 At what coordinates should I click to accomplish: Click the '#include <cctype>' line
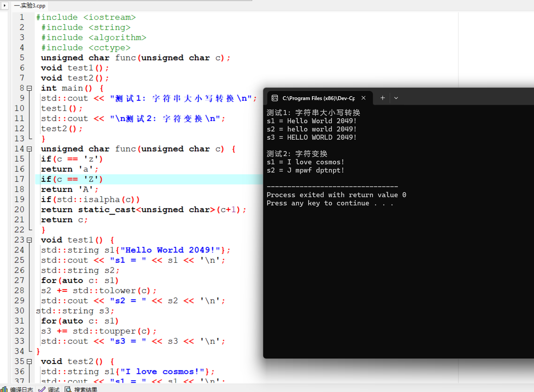coord(86,48)
